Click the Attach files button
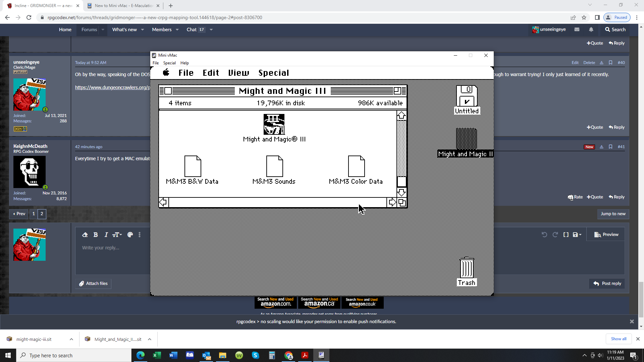 (x=93, y=284)
